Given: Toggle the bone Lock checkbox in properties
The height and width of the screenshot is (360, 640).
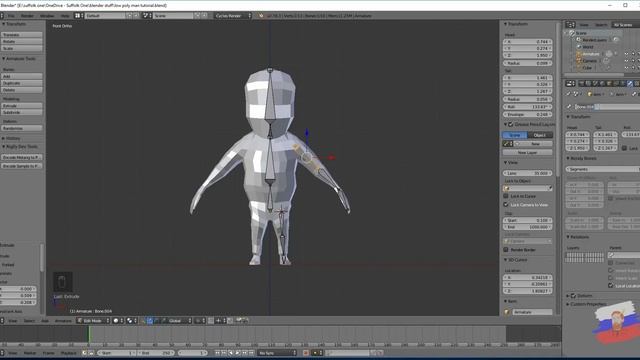Looking at the screenshot, I should [624, 148].
